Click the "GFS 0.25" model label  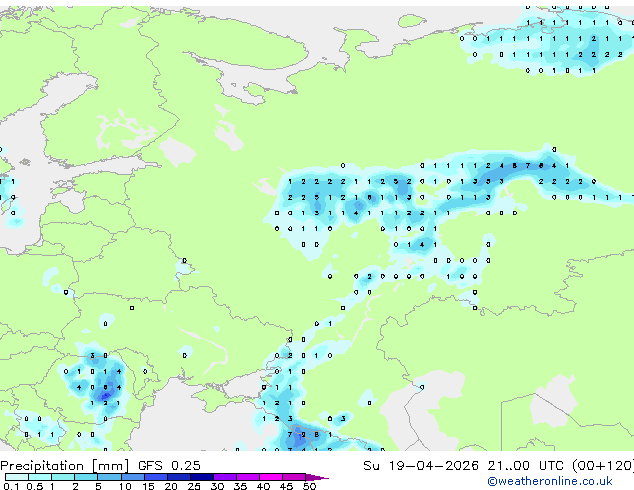pos(169,466)
